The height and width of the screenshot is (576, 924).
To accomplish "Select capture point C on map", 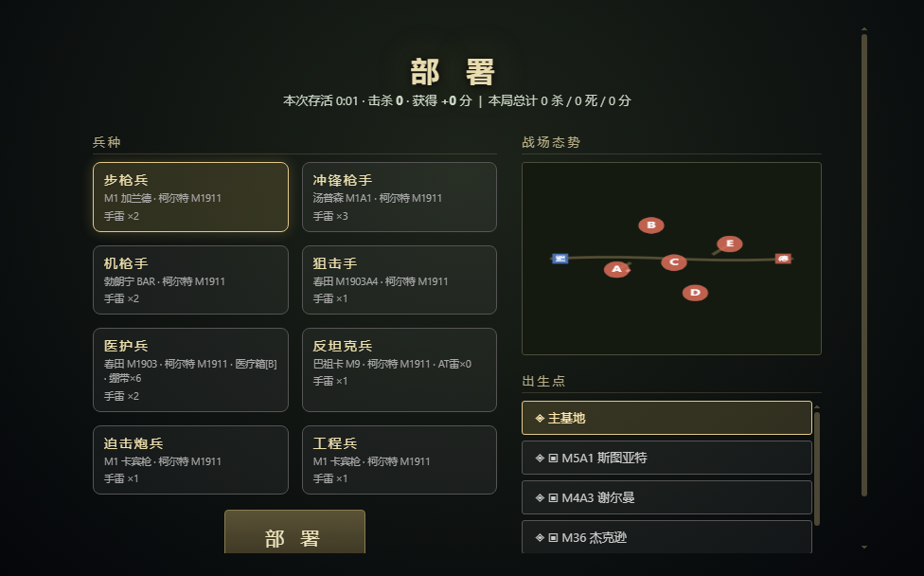I will point(673,262).
